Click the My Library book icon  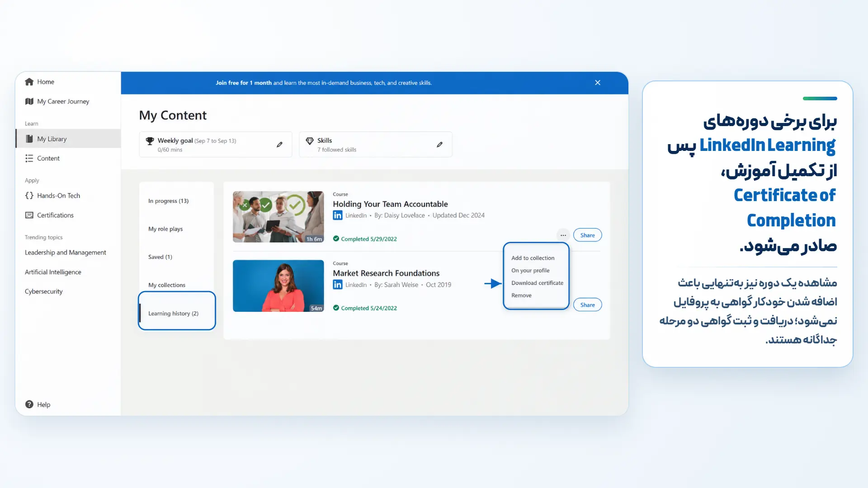29,139
